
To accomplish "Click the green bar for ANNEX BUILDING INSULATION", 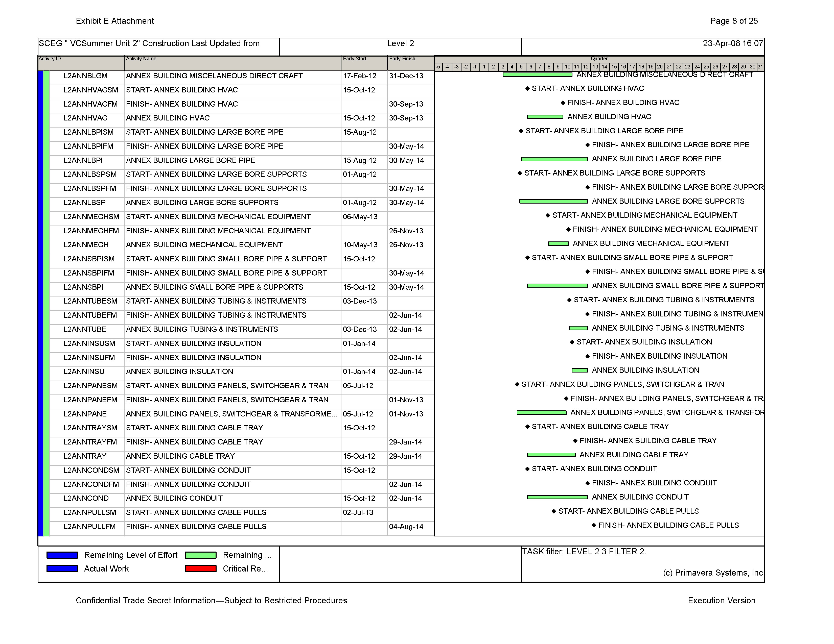I will (580, 370).
